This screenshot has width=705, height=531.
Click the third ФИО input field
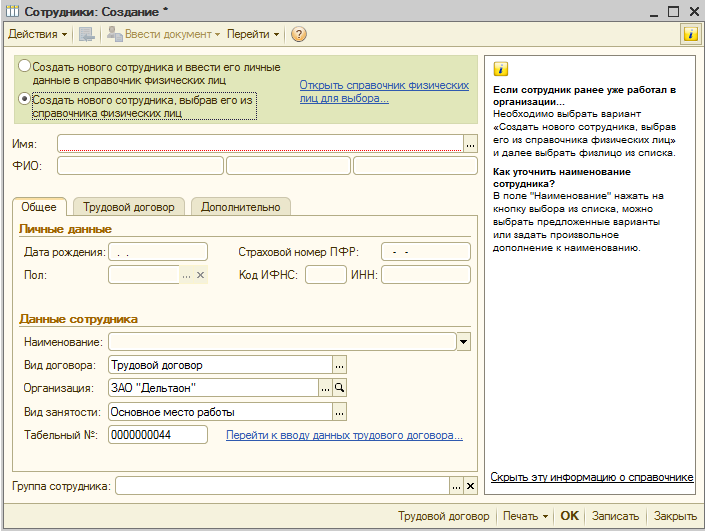[415, 165]
